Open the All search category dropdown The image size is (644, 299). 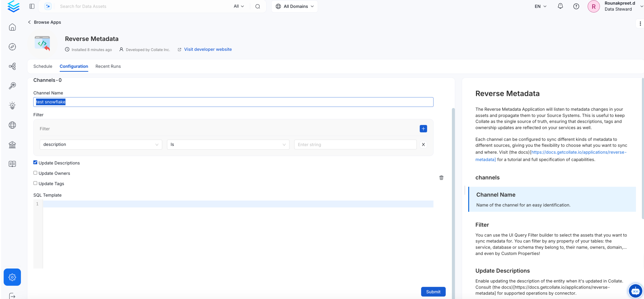pos(238,6)
